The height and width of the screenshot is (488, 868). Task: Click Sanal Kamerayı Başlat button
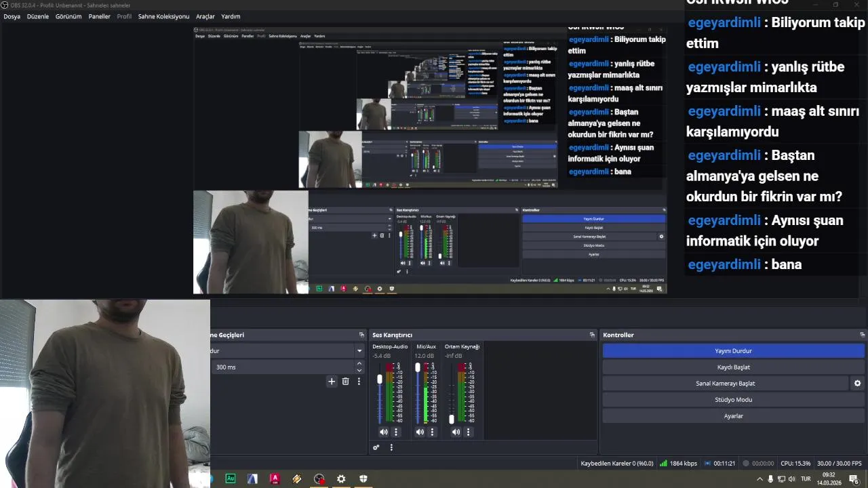point(725,383)
